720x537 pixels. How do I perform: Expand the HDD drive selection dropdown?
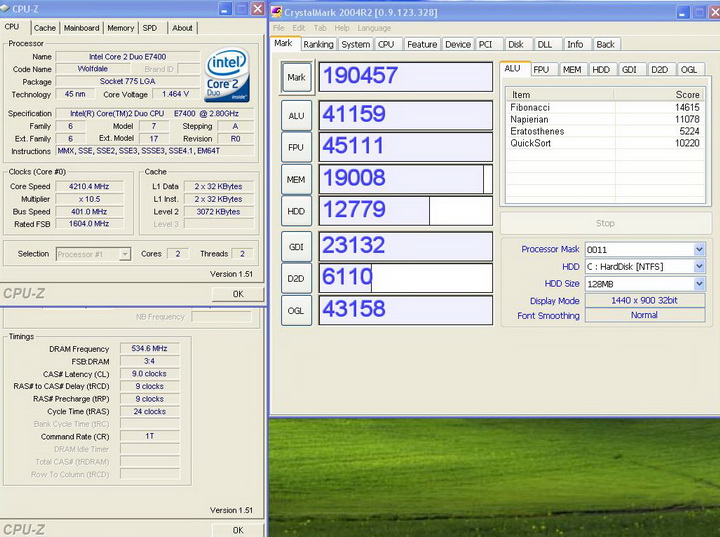[699, 266]
